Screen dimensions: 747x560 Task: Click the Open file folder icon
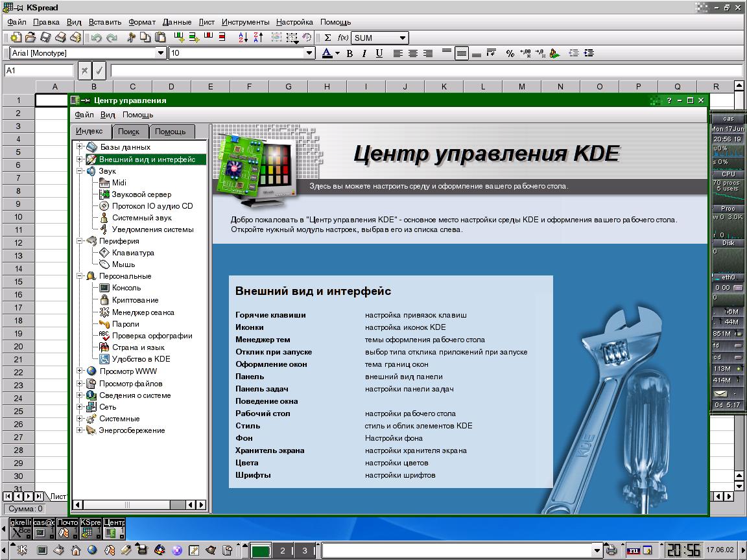pyautogui.click(x=30, y=38)
